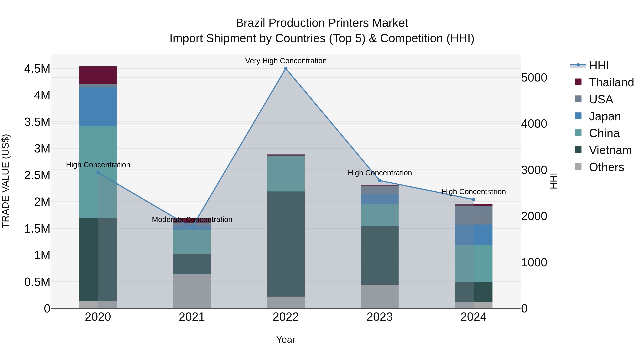Select the China segment of the 2021 bar

[x=192, y=242]
